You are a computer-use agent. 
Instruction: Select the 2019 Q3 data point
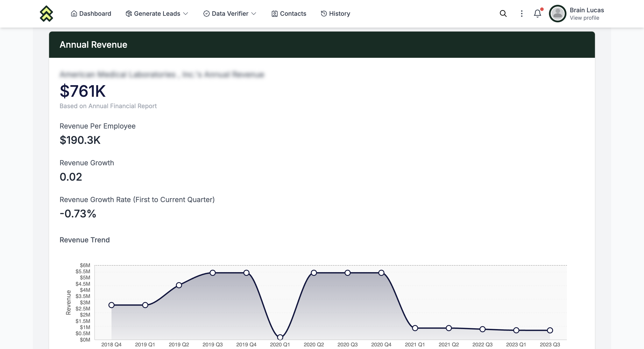point(212,273)
